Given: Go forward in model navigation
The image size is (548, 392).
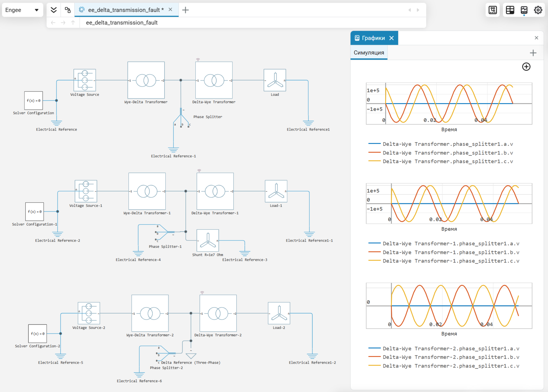Looking at the screenshot, I should pos(63,23).
